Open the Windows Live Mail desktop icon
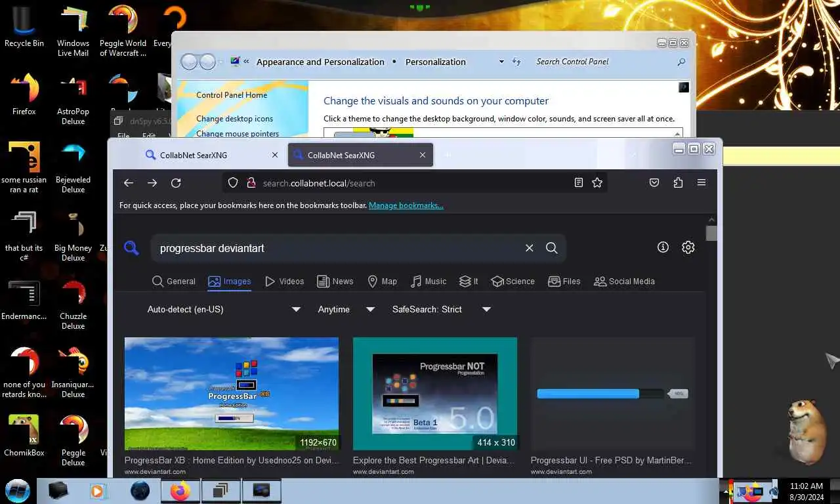Screen dimensions: 840x504 pyautogui.click(x=73, y=30)
